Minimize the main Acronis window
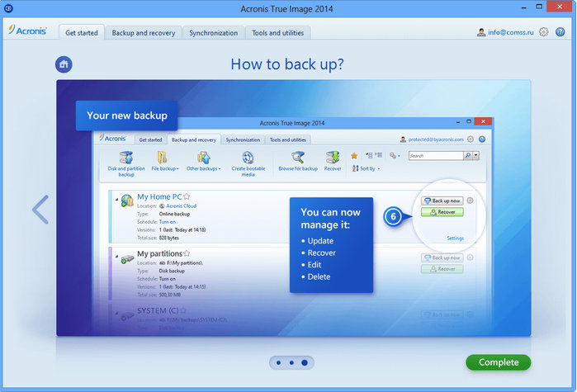Image resolution: width=577 pixels, height=392 pixels. point(523,7)
